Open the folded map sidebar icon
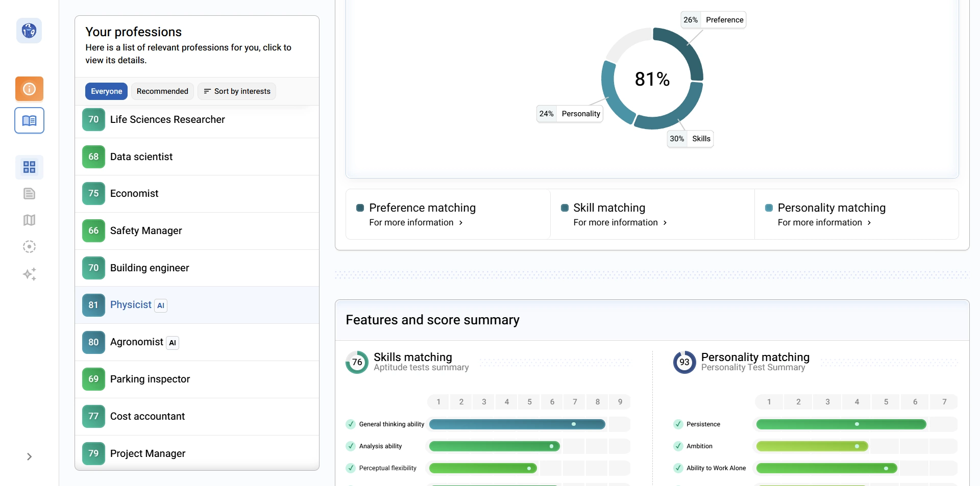 click(x=29, y=220)
